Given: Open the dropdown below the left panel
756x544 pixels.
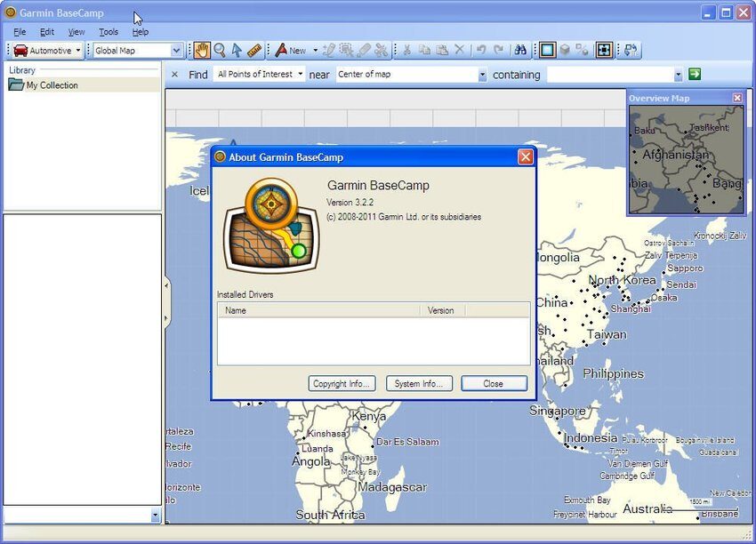Looking at the screenshot, I should click(x=155, y=515).
